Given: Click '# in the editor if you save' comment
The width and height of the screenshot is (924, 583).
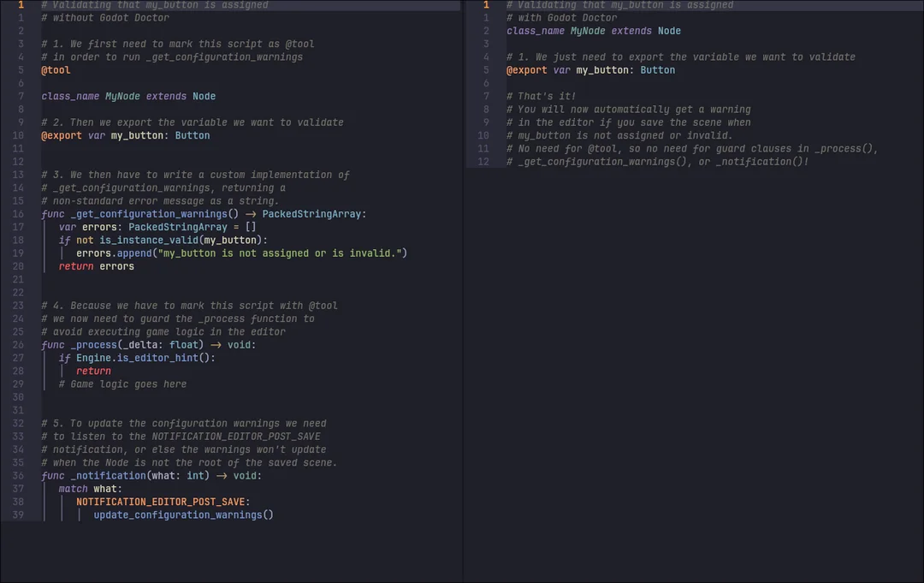Looking at the screenshot, I should point(628,122).
